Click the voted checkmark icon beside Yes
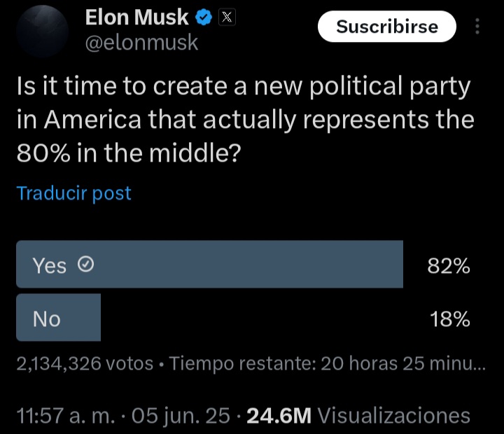 coord(85,265)
